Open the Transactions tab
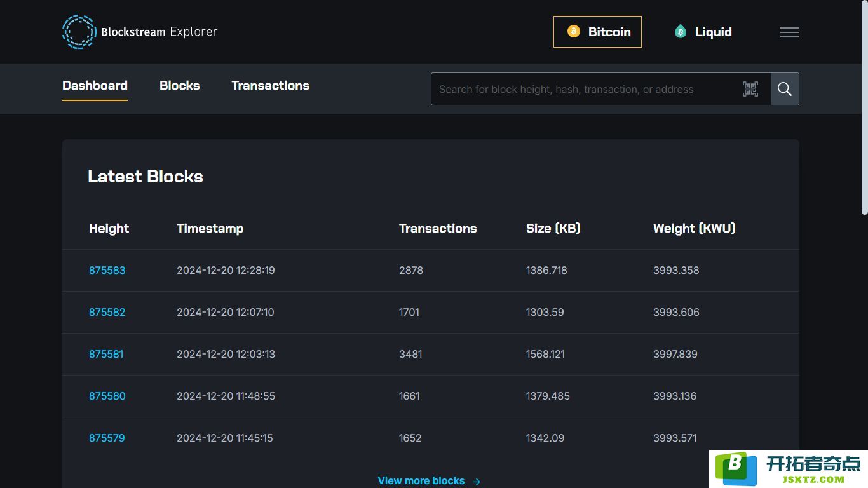 271,85
